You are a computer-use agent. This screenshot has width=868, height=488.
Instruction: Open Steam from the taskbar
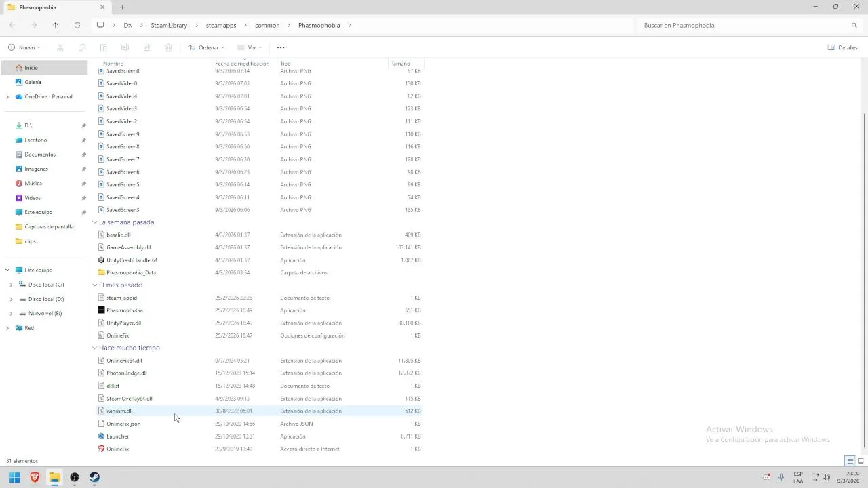point(94,477)
